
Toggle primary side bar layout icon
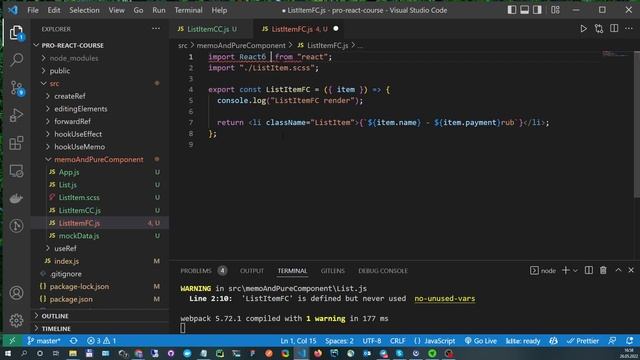point(511,10)
